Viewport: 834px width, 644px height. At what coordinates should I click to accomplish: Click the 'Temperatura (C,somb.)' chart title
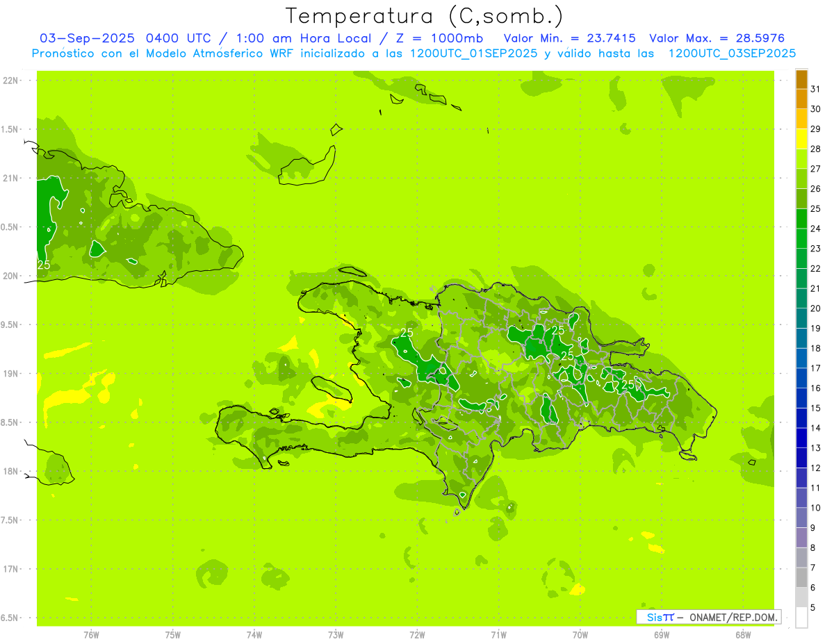(x=424, y=17)
